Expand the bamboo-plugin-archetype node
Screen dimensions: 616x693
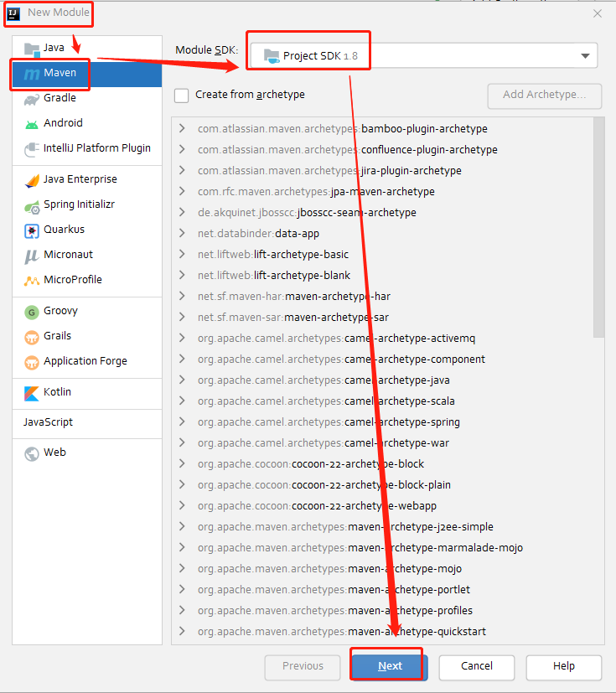click(182, 128)
